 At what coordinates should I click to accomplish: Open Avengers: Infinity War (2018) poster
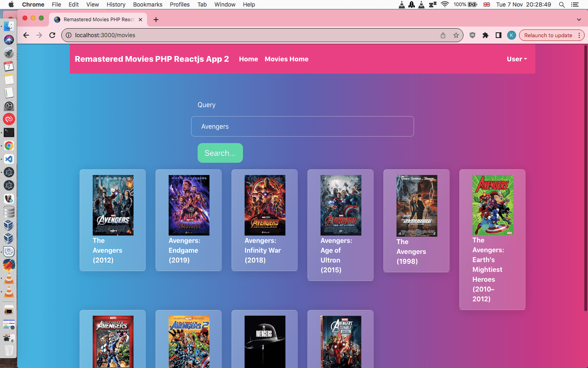tap(265, 205)
